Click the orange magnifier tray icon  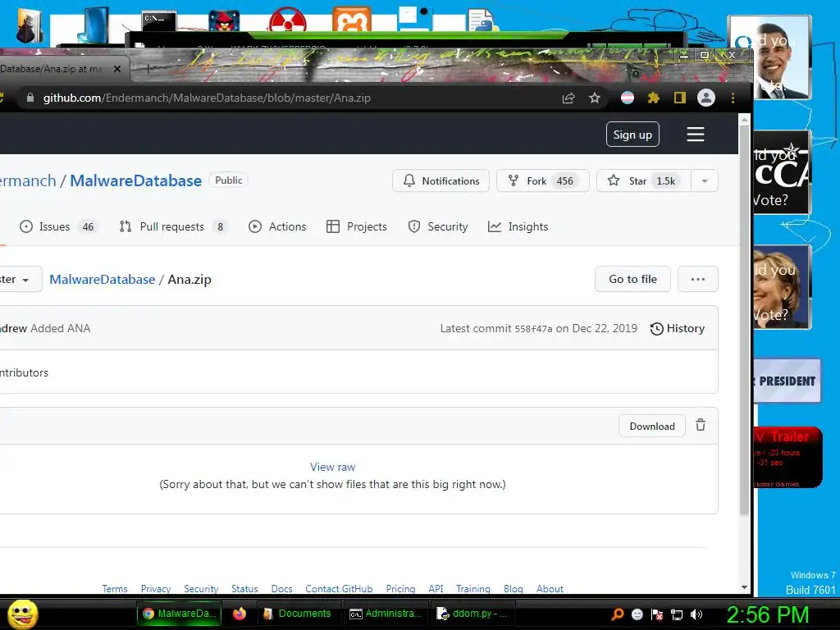pyautogui.click(x=618, y=614)
